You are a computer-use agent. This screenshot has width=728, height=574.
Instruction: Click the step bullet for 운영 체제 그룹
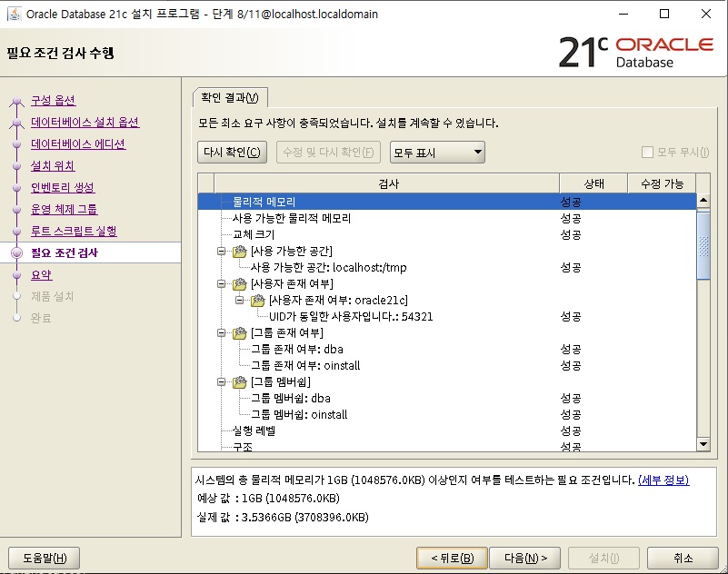(x=16, y=209)
